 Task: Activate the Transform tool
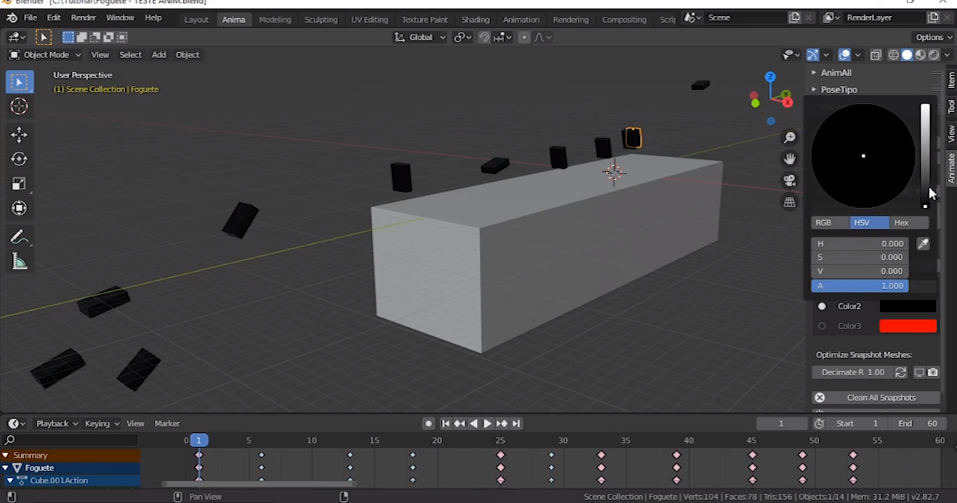click(x=19, y=208)
